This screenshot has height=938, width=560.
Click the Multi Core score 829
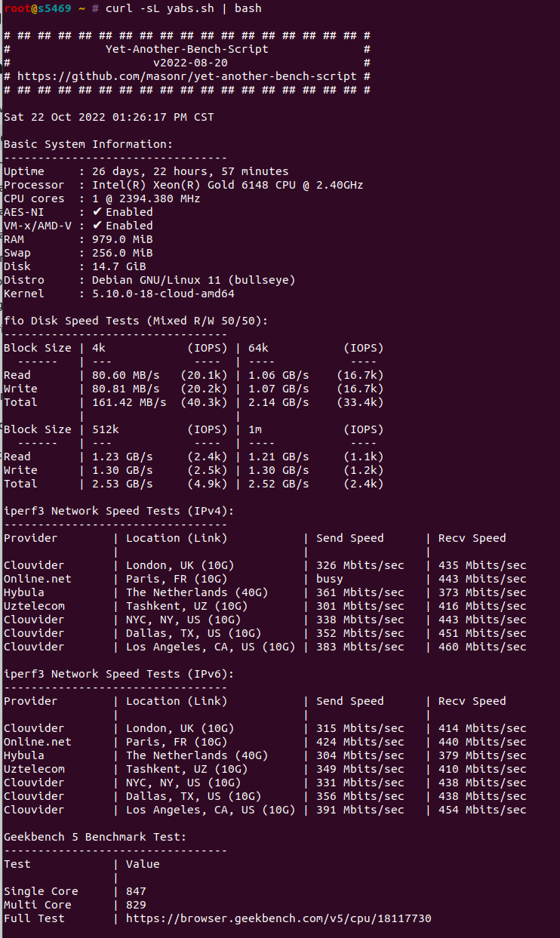(136, 905)
